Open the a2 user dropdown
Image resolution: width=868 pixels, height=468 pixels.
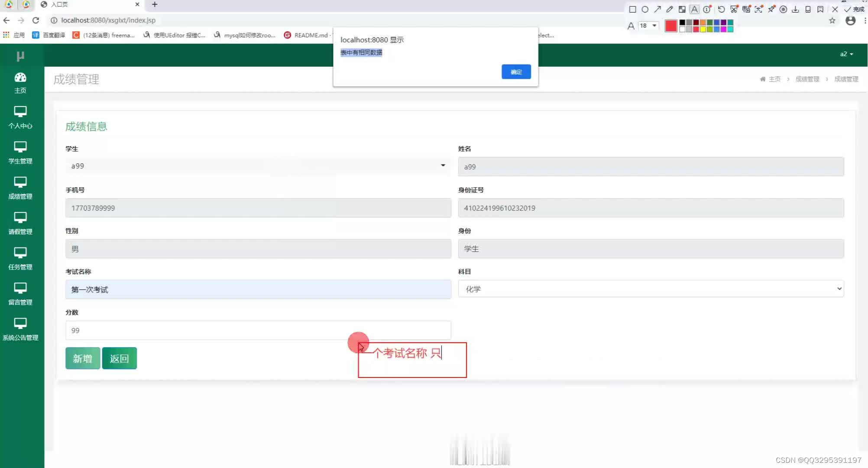(846, 54)
